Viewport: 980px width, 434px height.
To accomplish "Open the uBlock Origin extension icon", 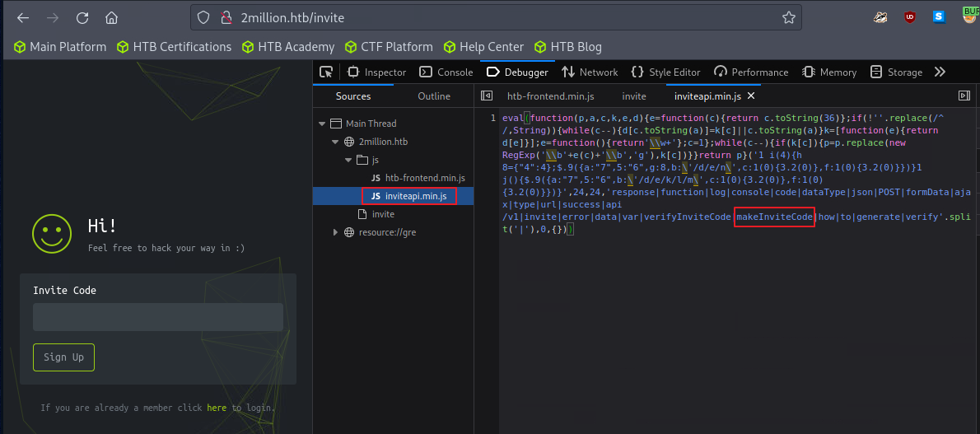I will tap(909, 17).
